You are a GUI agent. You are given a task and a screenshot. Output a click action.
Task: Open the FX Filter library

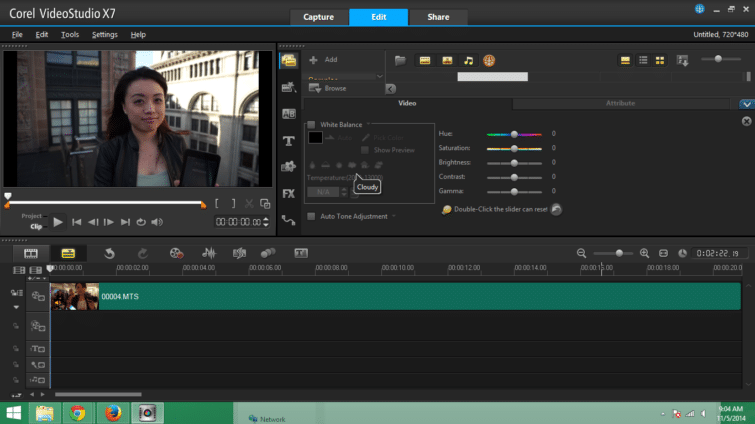289,193
